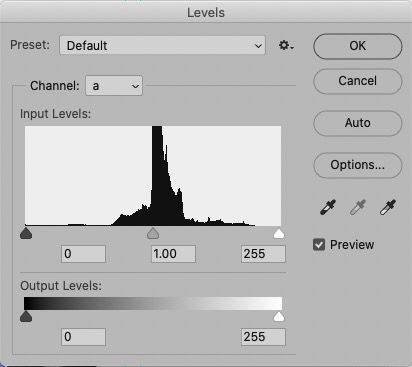
Task: Open the preset options gear menu
Action: [286, 45]
